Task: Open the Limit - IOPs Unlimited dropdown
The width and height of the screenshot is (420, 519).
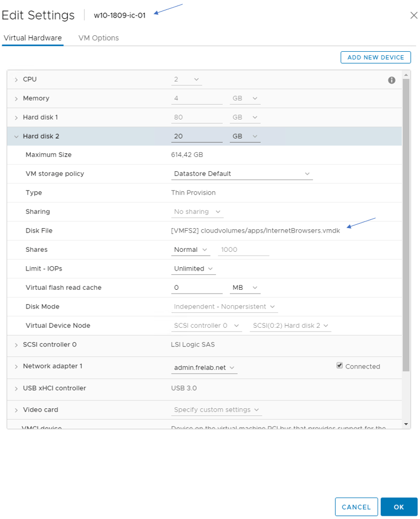Action: click(193, 268)
